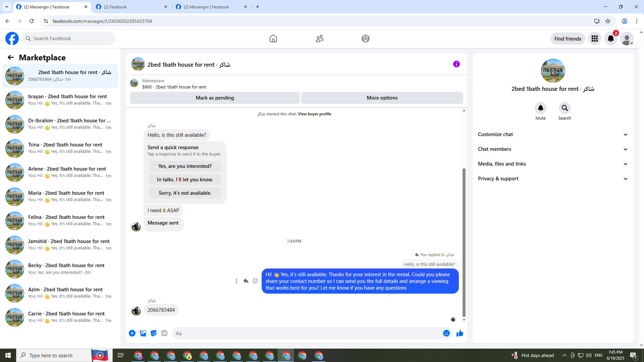This screenshot has height=362, width=644.
Task: Open Azim's house rental conversation
Action: pyautogui.click(x=60, y=293)
